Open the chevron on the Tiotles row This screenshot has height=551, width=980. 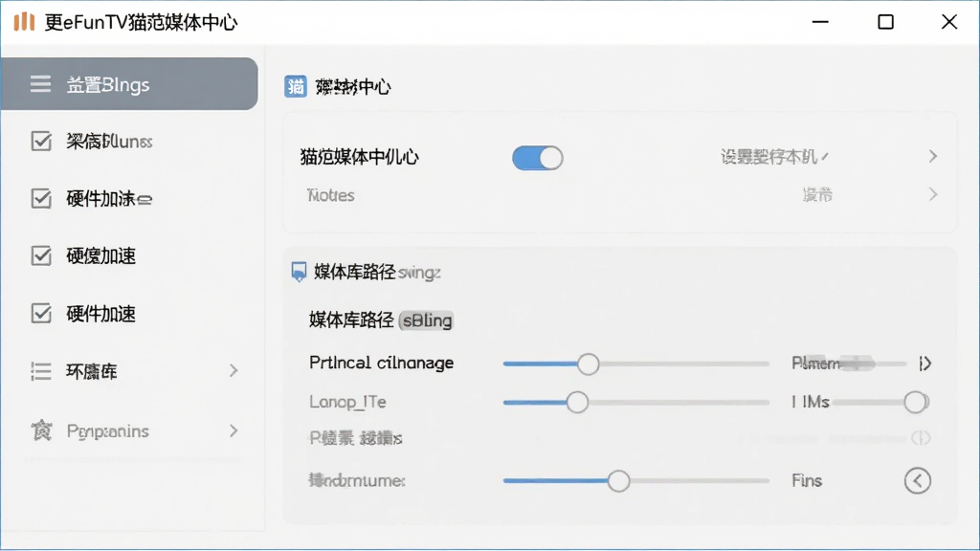coord(933,195)
